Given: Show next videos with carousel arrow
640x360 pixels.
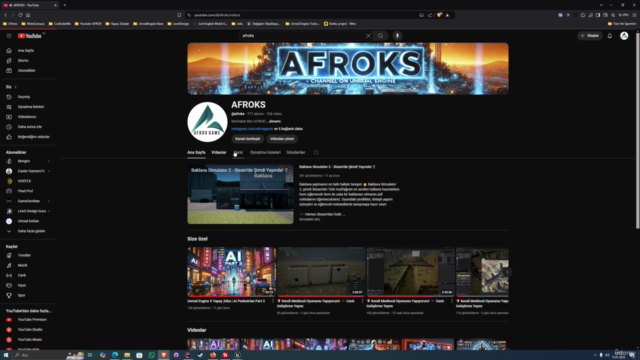Looking at the screenshot, I should (507, 272).
